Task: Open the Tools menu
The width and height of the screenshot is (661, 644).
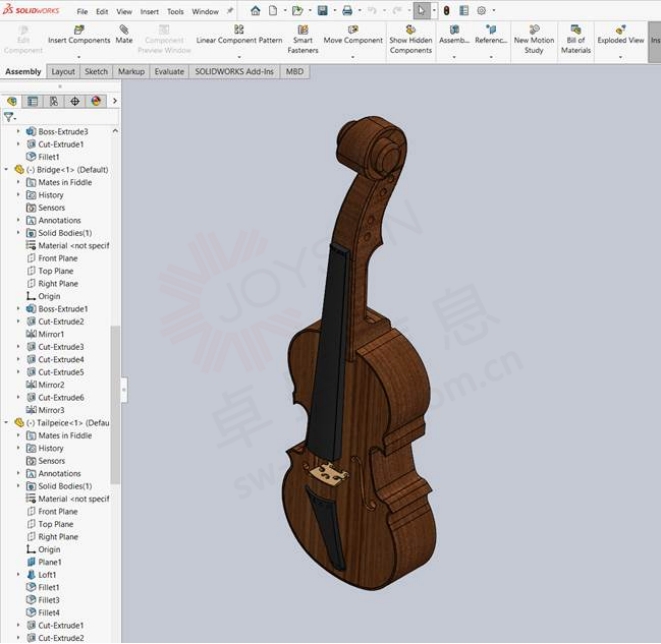Action: coord(175,11)
